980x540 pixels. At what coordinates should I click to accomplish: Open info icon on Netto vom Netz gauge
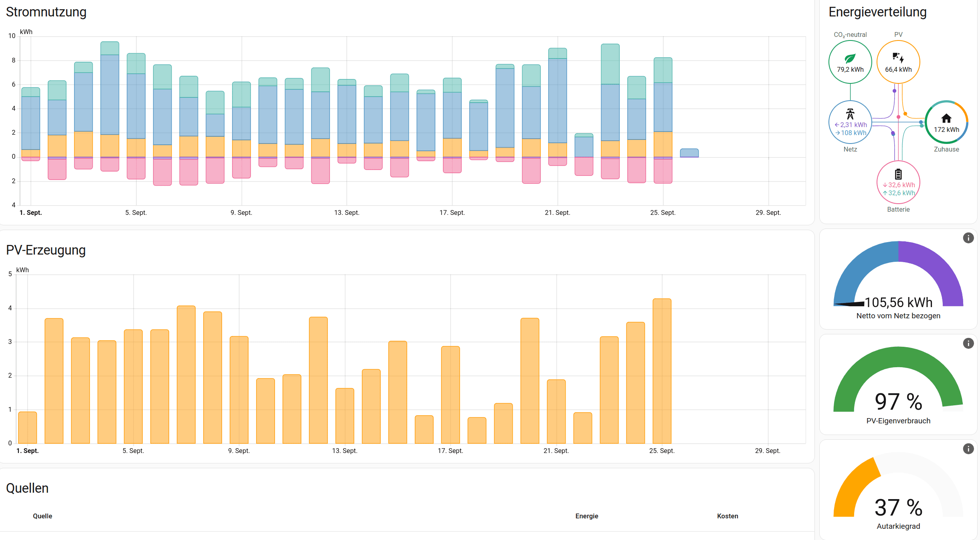tap(968, 238)
